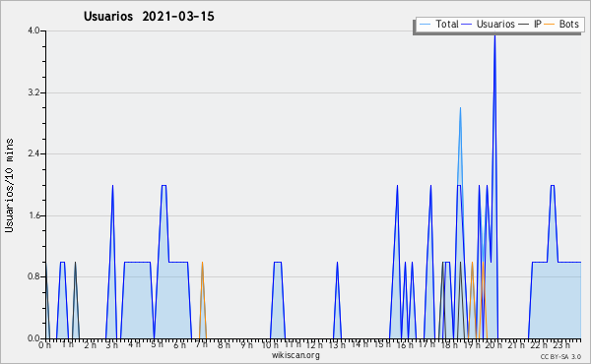Click the '13 h' x-axis label
The height and width of the screenshot is (364, 591).
(337, 345)
